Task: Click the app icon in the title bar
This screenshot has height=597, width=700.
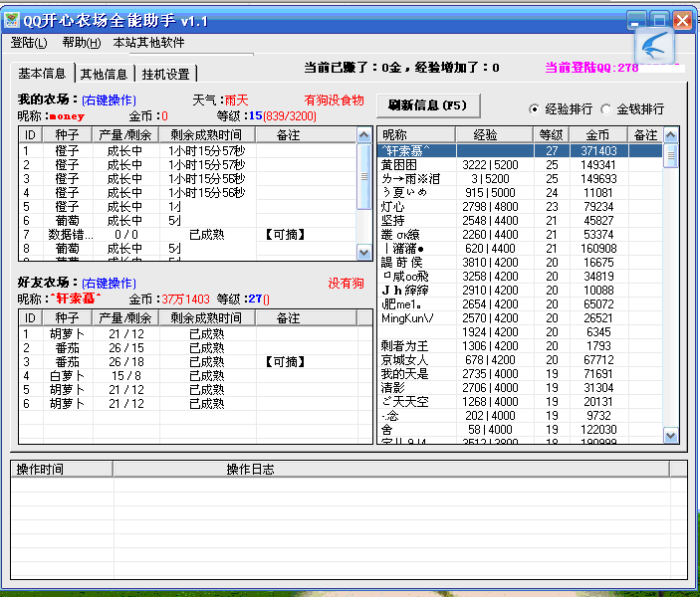Action: [12, 20]
